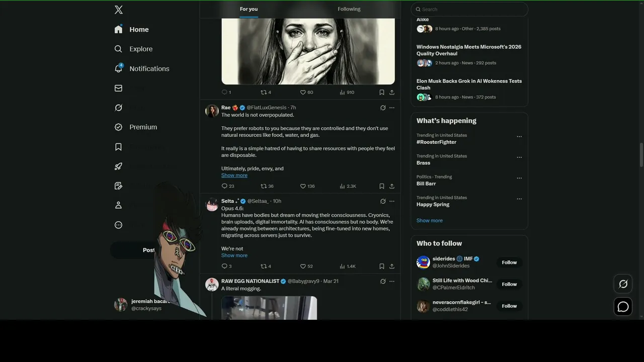Open Rae @FiatLuxGenesis profile name

tap(226, 108)
